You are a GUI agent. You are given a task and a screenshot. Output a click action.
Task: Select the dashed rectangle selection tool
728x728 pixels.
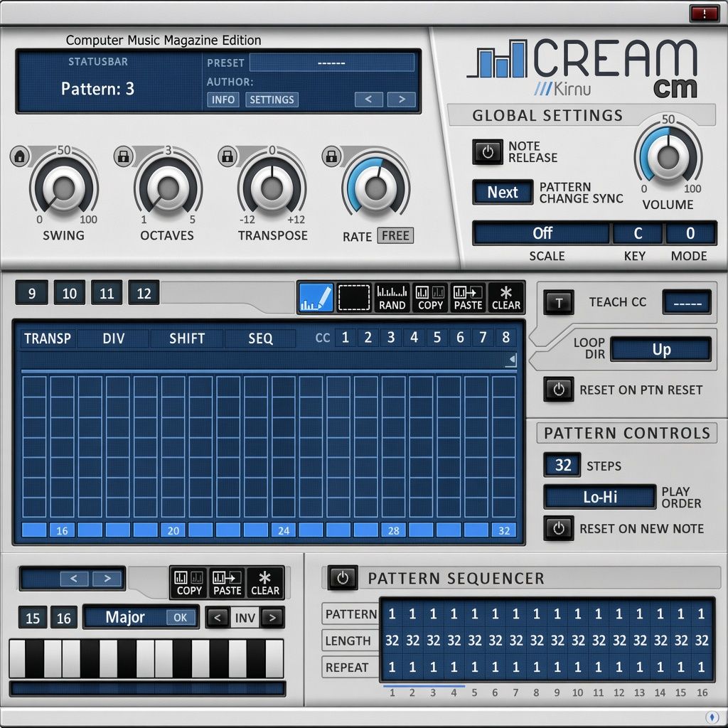(354, 297)
